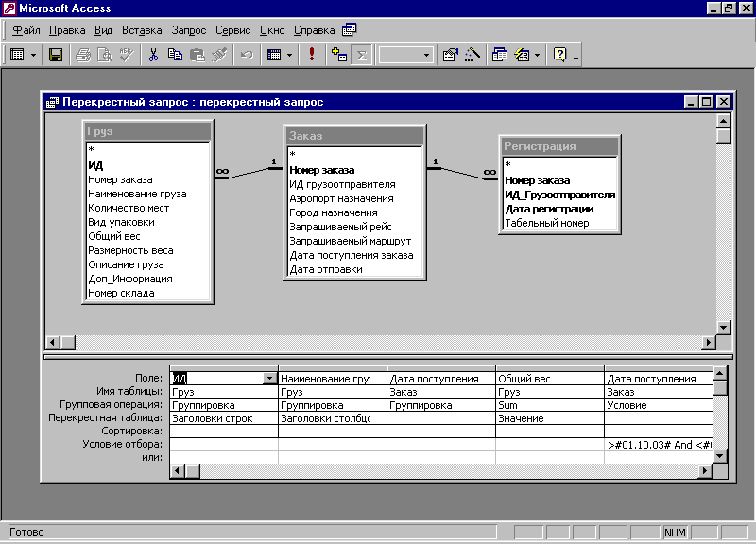Select the Format Painter brush icon
Image resolution: width=756 pixels, height=544 pixels.
click(x=219, y=55)
